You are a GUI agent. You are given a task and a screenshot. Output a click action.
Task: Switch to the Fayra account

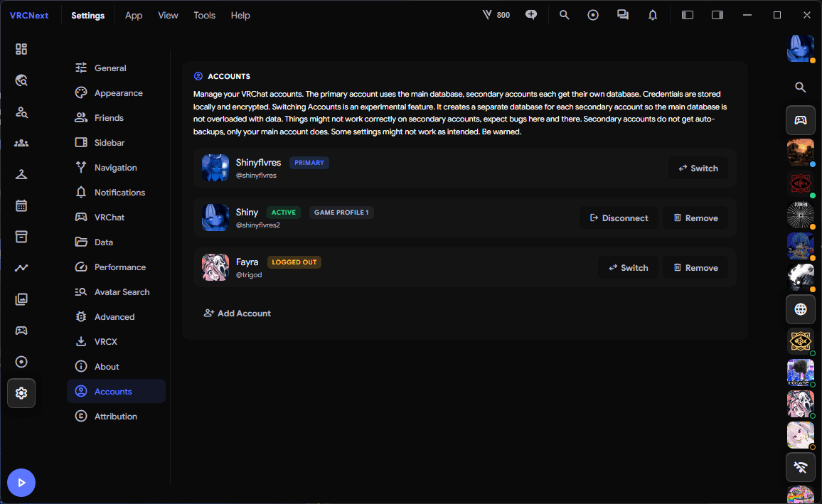[628, 268]
